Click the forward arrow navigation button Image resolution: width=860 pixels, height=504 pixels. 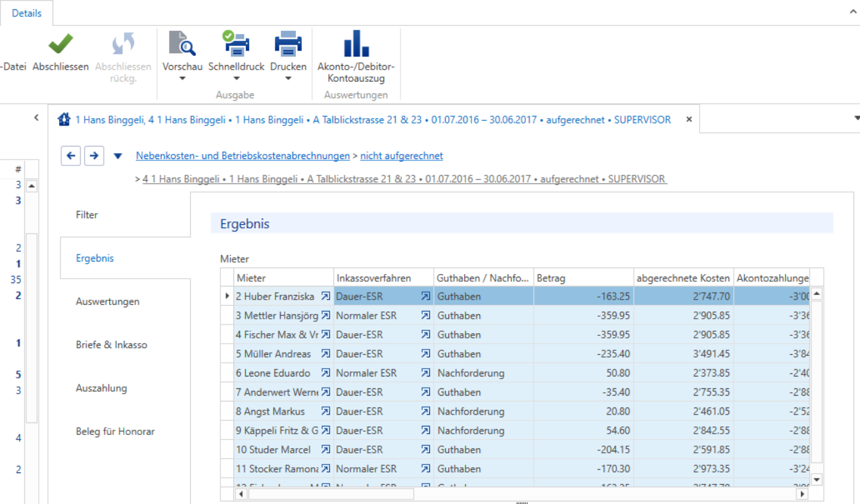pos(94,156)
